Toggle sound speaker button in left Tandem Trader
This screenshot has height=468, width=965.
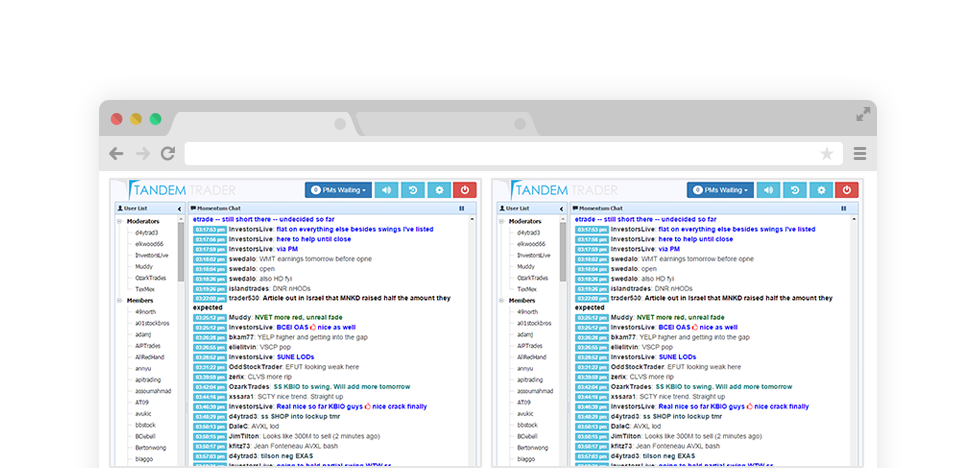pos(386,190)
